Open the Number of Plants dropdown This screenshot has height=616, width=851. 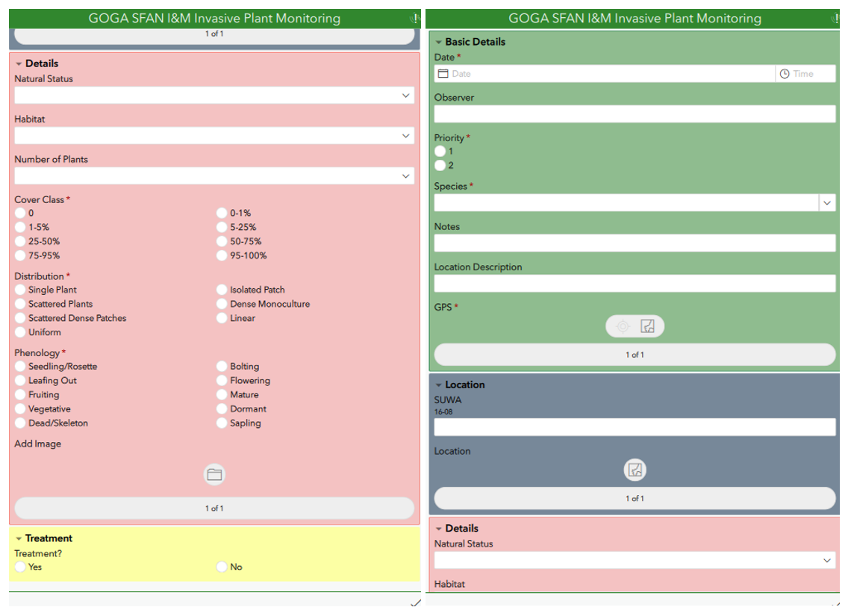click(x=405, y=175)
